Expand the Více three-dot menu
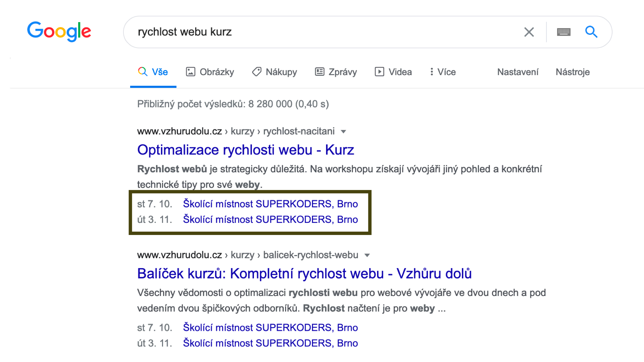Image resolution: width=644 pixels, height=362 pixels. (x=432, y=72)
